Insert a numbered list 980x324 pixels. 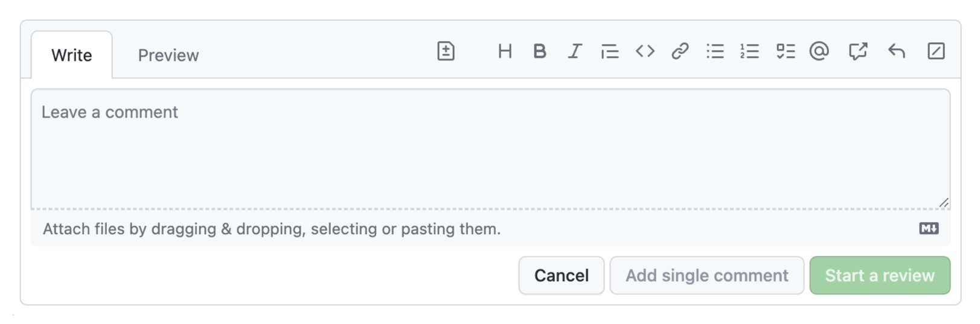point(749,51)
